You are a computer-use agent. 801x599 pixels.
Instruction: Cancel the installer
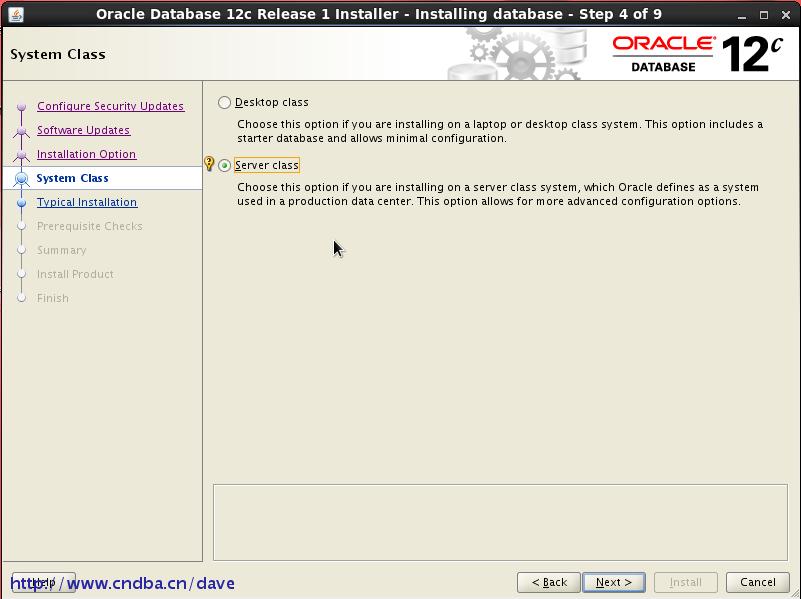pos(758,582)
